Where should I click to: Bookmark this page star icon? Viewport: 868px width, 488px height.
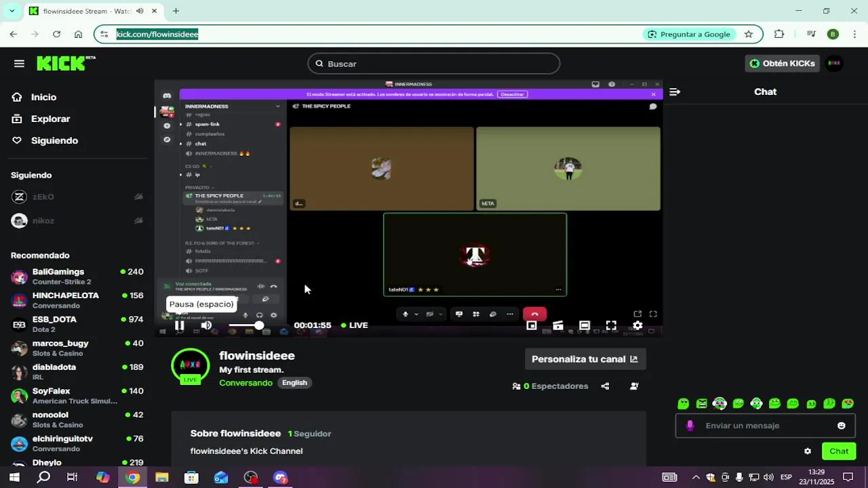pyautogui.click(x=749, y=34)
